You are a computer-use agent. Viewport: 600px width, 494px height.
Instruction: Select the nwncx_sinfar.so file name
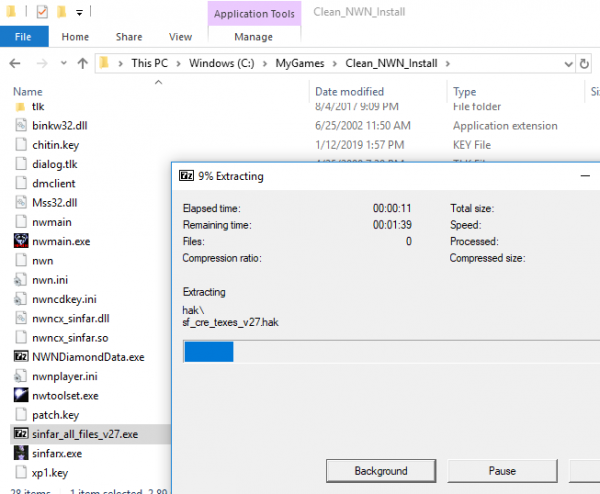tap(70, 338)
